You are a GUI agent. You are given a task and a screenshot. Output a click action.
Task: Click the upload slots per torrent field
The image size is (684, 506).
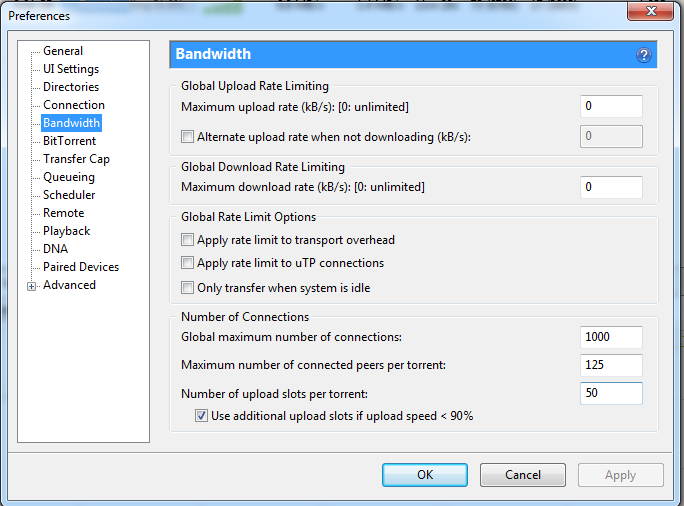click(611, 393)
